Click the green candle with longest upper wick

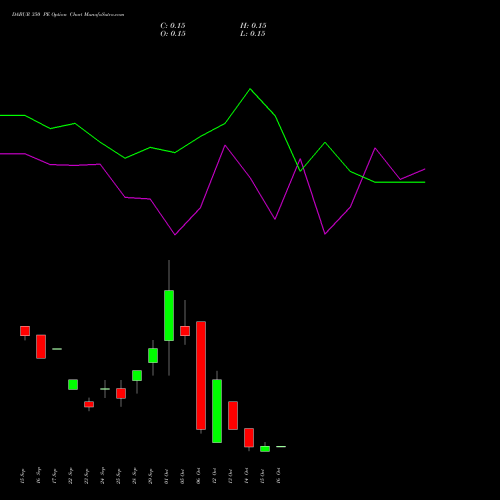click(169, 315)
